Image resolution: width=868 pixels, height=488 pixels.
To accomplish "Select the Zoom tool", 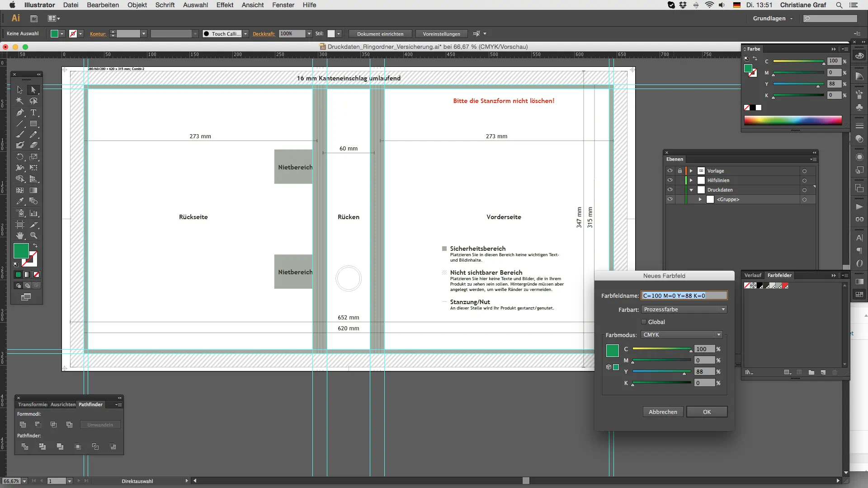I will click(x=33, y=235).
